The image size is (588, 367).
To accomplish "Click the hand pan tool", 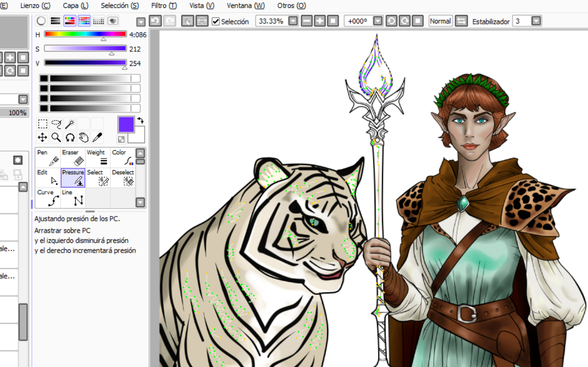I will 84,138.
